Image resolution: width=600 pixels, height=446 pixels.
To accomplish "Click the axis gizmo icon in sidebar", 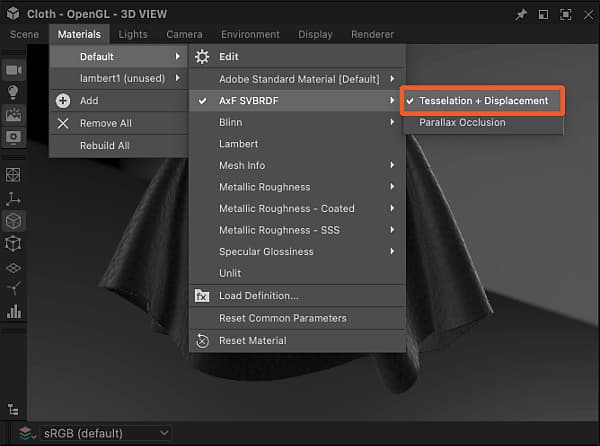I will pos(13,199).
